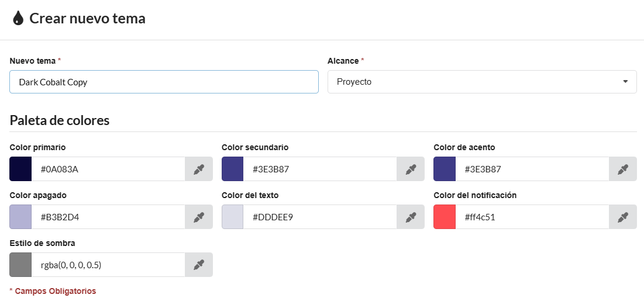Image resolution: width=644 pixels, height=305 pixels.
Task: Click the Color apagado label
Action: [x=38, y=195]
